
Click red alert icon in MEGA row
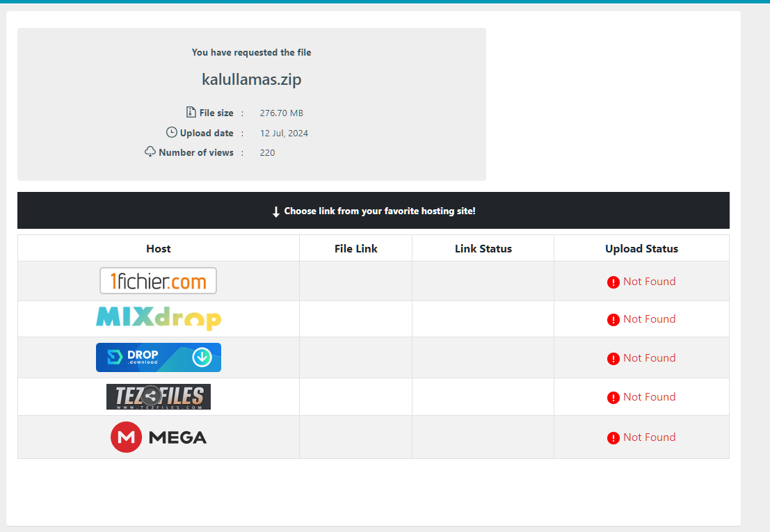coord(613,438)
